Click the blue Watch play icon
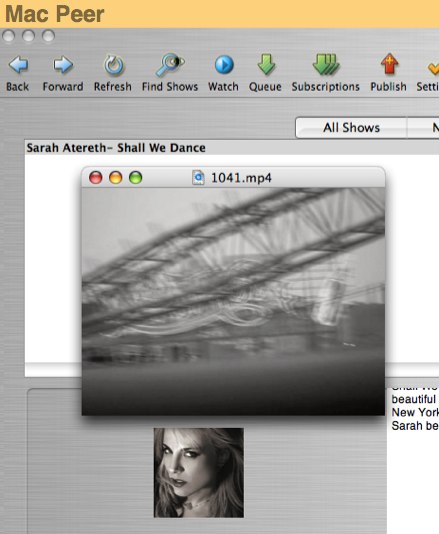Screen dimensions: 439x534 pyautogui.click(x=224, y=64)
